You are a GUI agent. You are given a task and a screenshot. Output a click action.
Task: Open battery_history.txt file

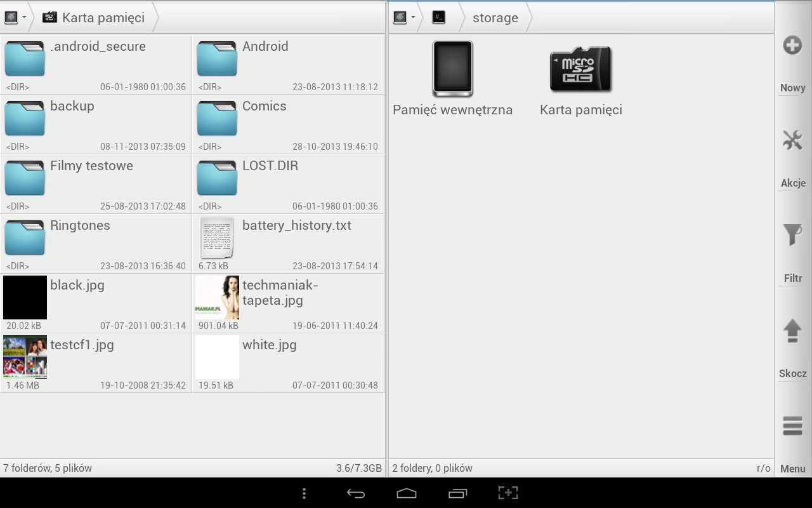(x=288, y=244)
